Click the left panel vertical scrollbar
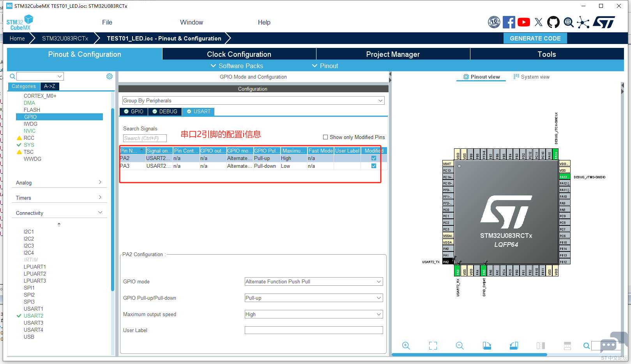Image resolution: width=631 pixels, height=364 pixels. pos(113,199)
